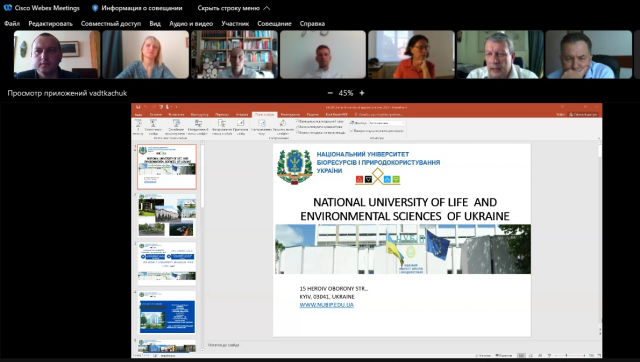Switch to the PowerPoint Review tab

click(x=290, y=115)
